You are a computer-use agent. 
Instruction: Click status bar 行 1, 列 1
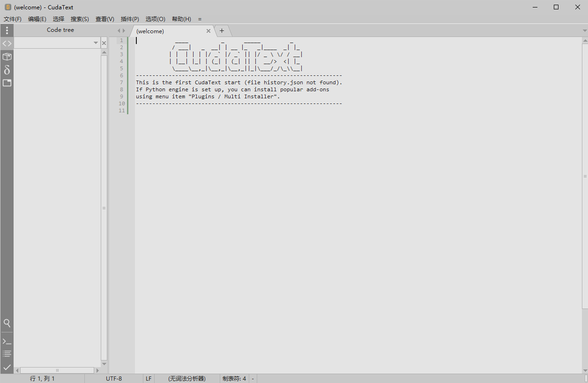[x=43, y=378]
